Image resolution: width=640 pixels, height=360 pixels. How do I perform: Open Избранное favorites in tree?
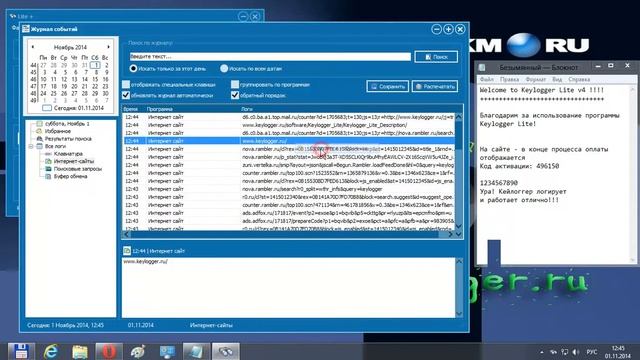pyautogui.click(x=58, y=131)
